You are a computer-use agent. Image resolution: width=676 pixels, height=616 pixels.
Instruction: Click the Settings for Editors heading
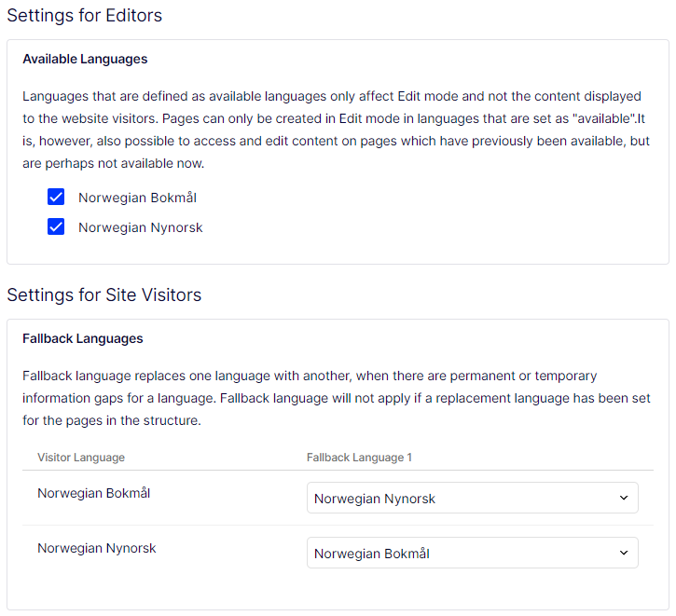84,15
